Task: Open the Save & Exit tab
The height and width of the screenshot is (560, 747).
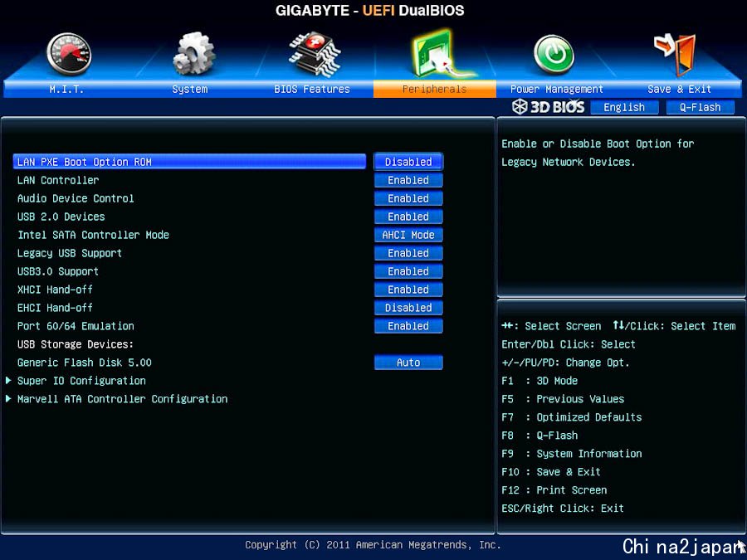Action: click(679, 89)
